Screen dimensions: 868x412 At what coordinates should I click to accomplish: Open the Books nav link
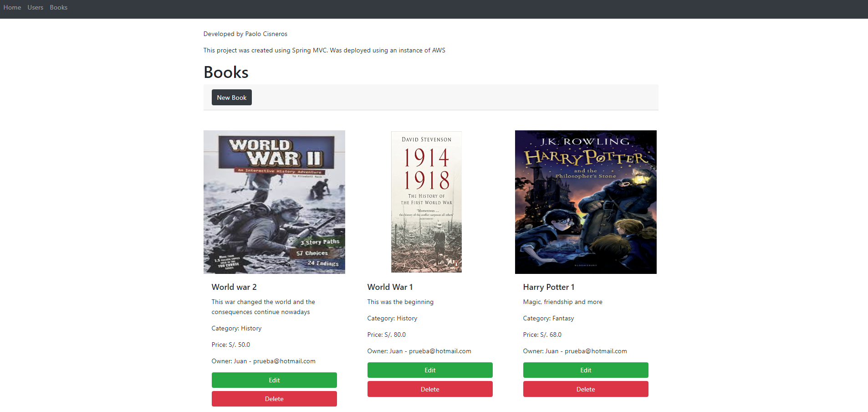pos(58,8)
